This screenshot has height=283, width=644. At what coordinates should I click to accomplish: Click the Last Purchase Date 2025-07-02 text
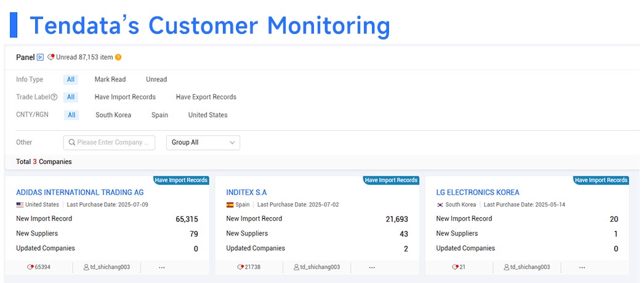(298, 205)
